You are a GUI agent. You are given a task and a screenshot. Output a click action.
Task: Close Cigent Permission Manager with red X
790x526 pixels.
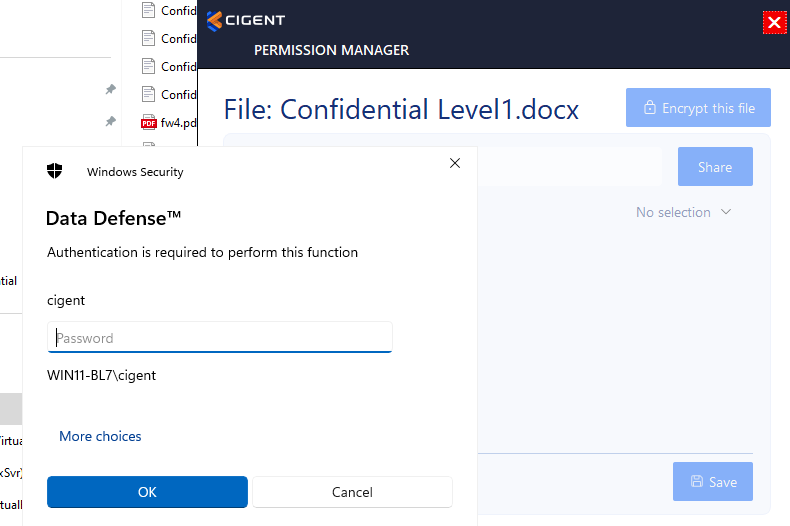coord(774,23)
